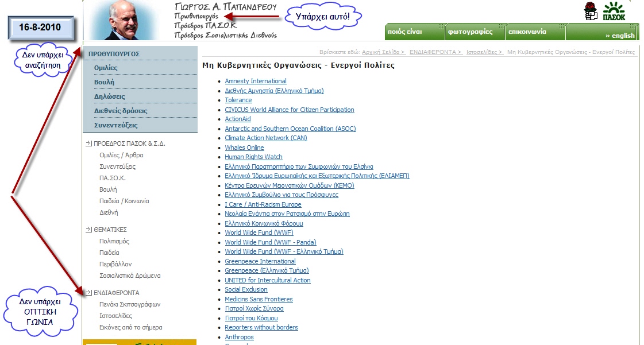Open WWF - Ελληνικό Τμήμα link
This screenshot has width=644, height=345.
[284, 251]
